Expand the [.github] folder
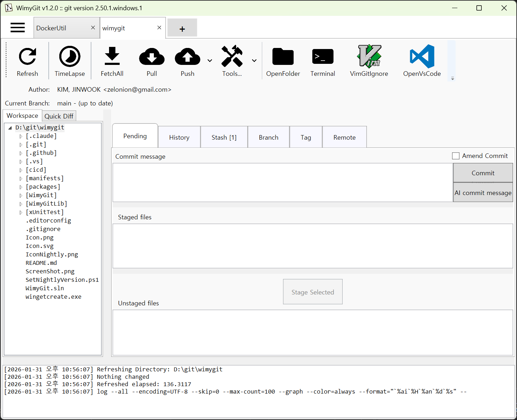 pos(21,153)
